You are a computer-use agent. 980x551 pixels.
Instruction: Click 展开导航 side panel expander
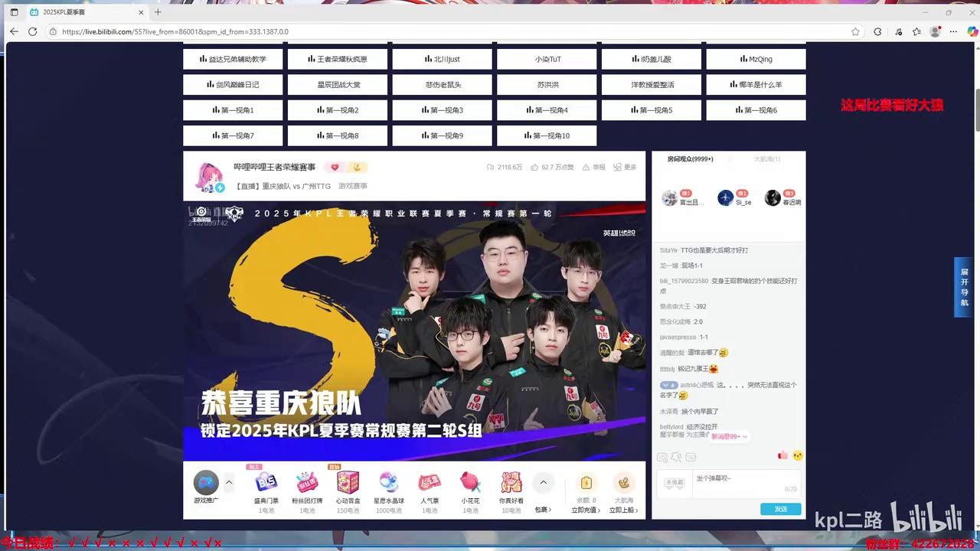(x=964, y=287)
